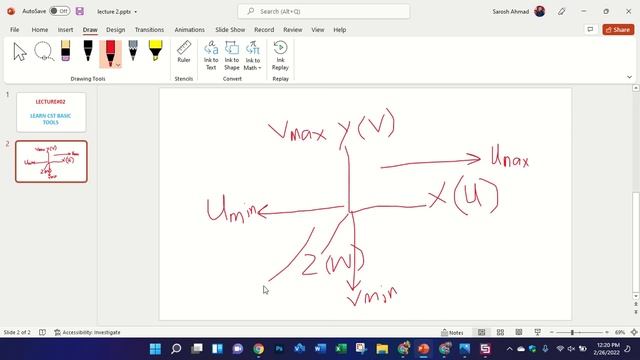The image size is (640, 360).
Task: Switch to the Animations tab
Action: (189, 30)
